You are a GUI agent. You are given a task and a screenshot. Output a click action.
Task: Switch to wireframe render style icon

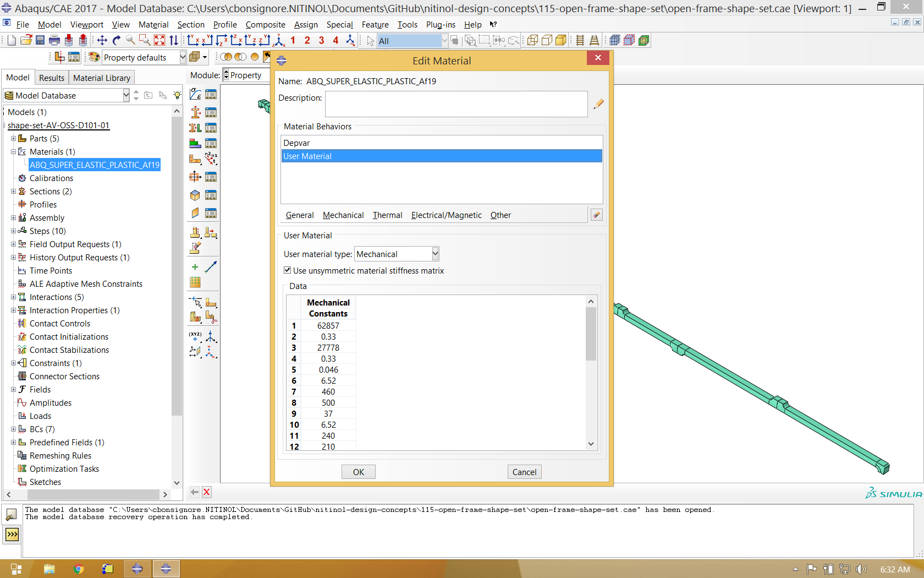(532, 40)
